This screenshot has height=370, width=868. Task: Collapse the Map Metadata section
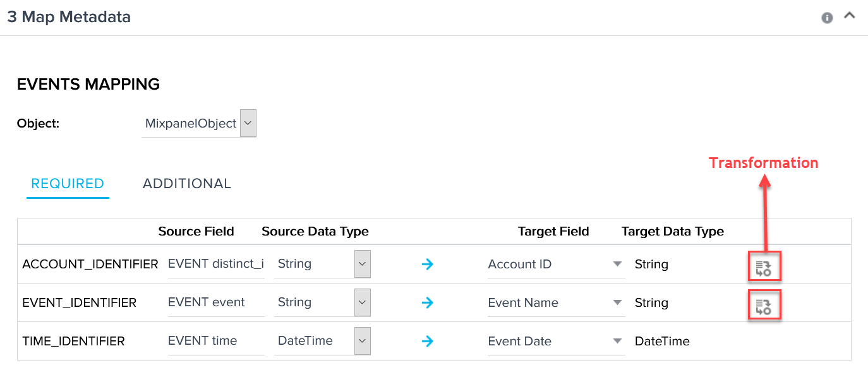(849, 15)
